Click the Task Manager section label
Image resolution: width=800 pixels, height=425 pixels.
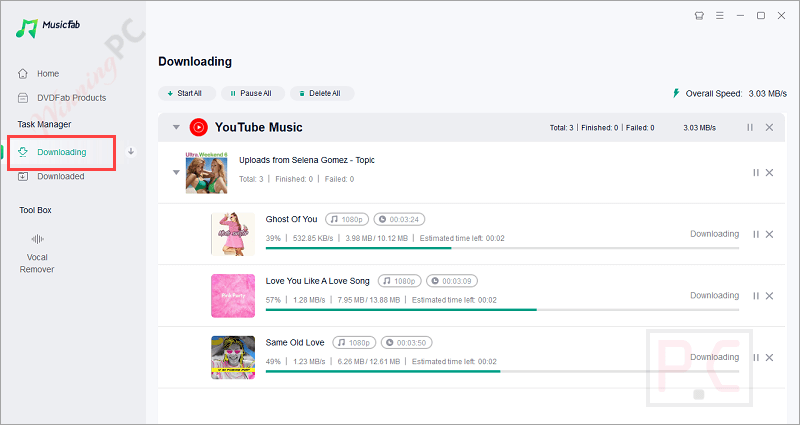(x=44, y=124)
